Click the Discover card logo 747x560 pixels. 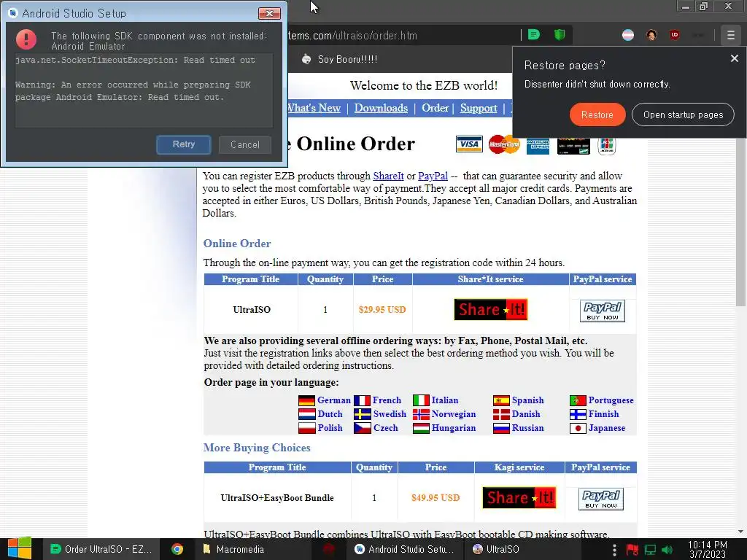tap(573, 146)
